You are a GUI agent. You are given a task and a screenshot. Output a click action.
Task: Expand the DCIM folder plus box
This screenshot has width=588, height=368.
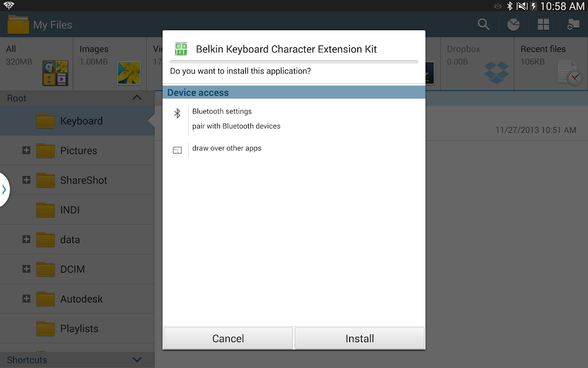[26, 269]
